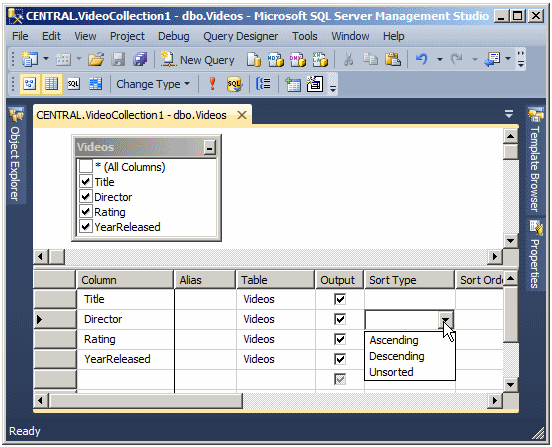This screenshot has width=552, height=447.
Task: Click the Open File folder icon
Action: [x=96, y=59]
